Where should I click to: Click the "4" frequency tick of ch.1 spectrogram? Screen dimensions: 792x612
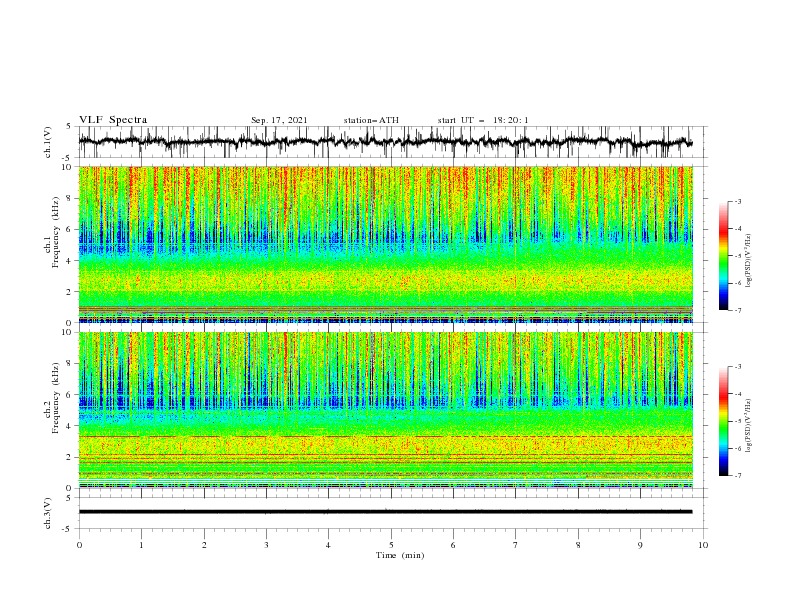(x=70, y=261)
